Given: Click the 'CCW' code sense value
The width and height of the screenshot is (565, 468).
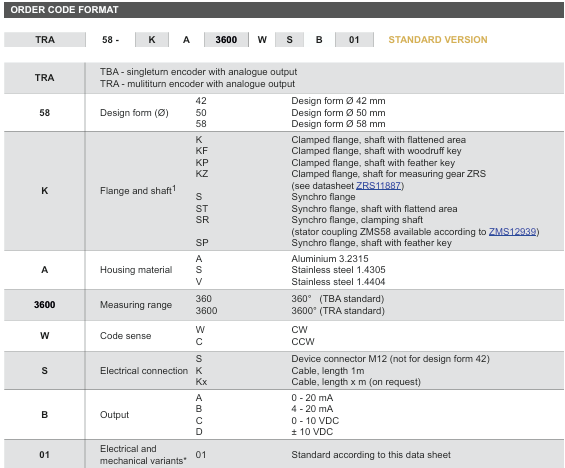Looking at the screenshot, I should click(303, 342).
